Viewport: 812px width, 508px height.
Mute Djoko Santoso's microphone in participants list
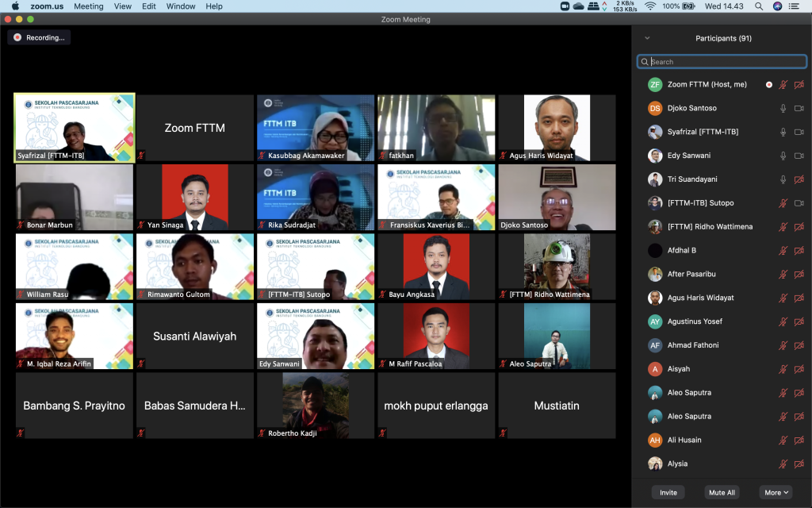coord(783,108)
